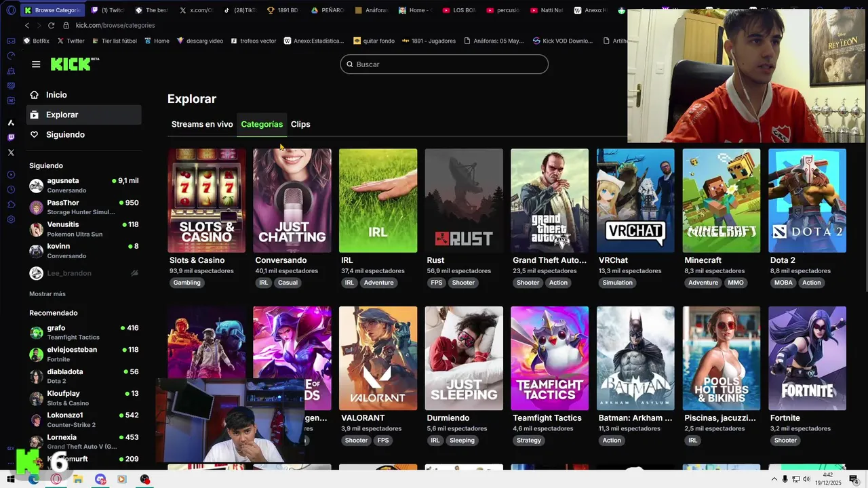This screenshot has width=868, height=488.
Task: Switch to the TikTok browser tab
Action: pyautogui.click(x=242, y=10)
